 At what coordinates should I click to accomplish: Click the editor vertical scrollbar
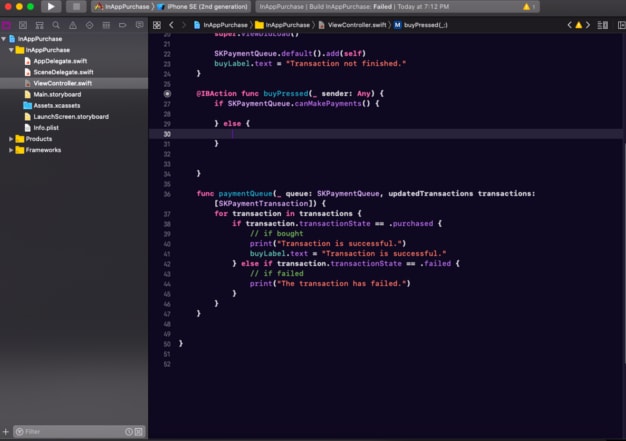pyautogui.click(x=624, y=251)
